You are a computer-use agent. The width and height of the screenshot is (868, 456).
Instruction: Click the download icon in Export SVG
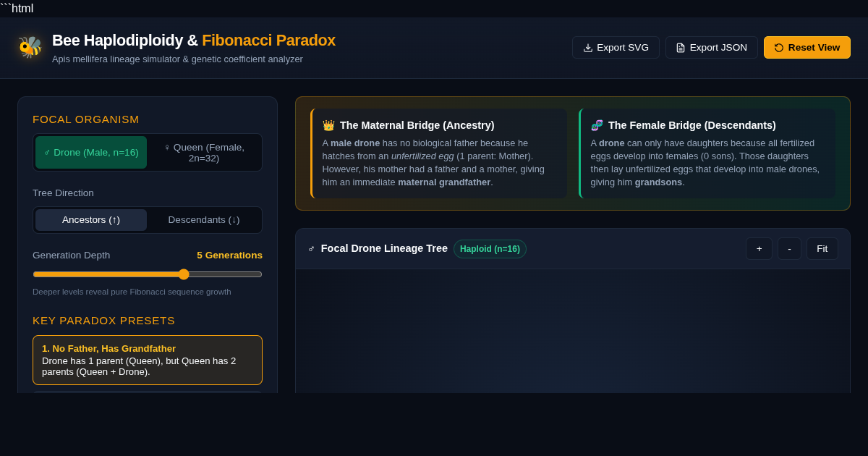tap(588, 48)
